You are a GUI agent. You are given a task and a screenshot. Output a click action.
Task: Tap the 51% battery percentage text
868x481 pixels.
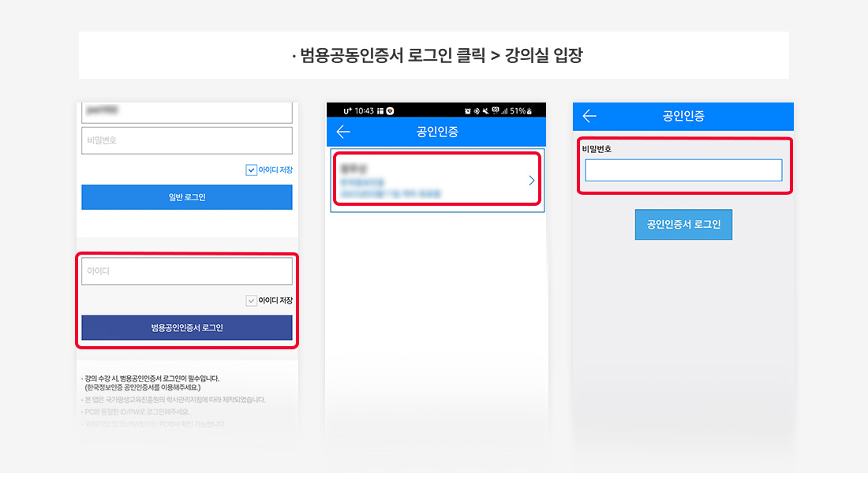[518, 111]
